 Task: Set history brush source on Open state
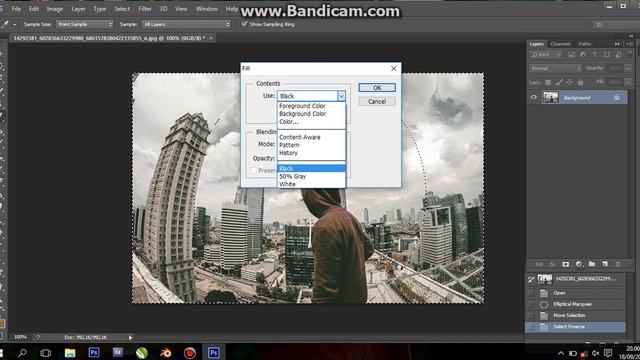[x=531, y=293]
